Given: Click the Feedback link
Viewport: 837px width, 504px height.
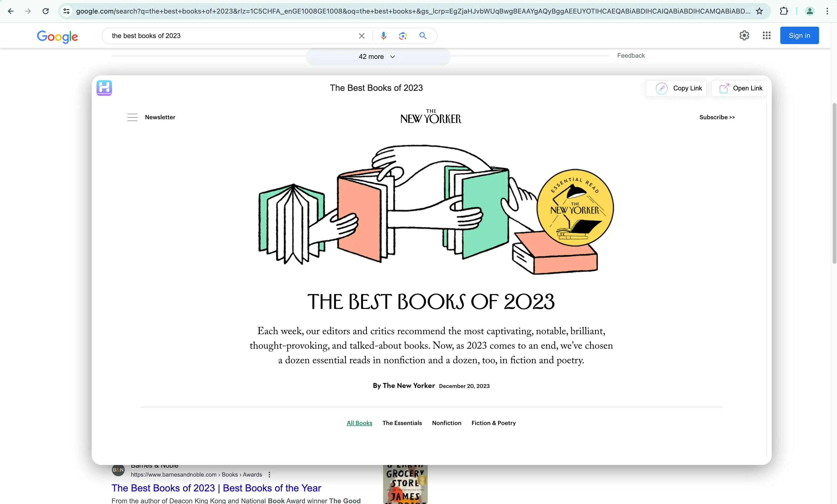Looking at the screenshot, I should coord(631,55).
